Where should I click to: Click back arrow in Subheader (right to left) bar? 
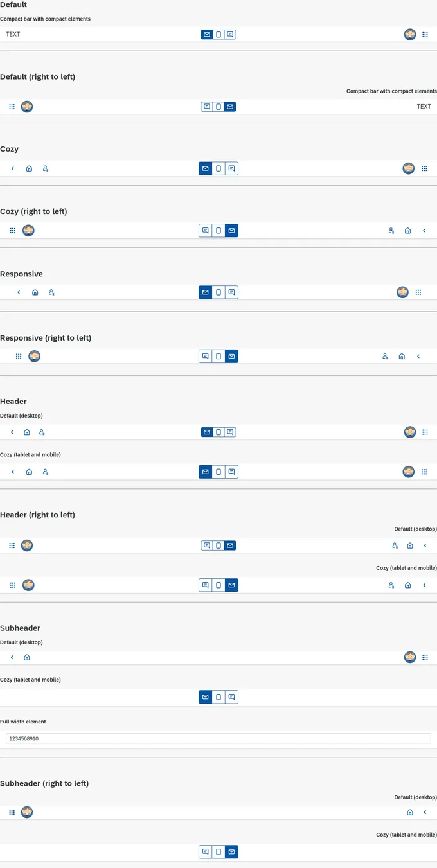(x=425, y=812)
